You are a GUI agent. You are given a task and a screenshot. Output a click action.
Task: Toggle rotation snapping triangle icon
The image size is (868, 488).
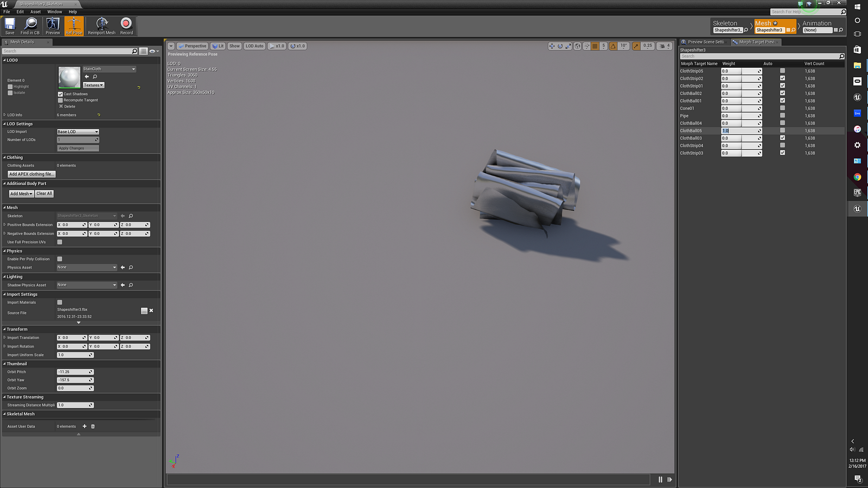pos(613,46)
